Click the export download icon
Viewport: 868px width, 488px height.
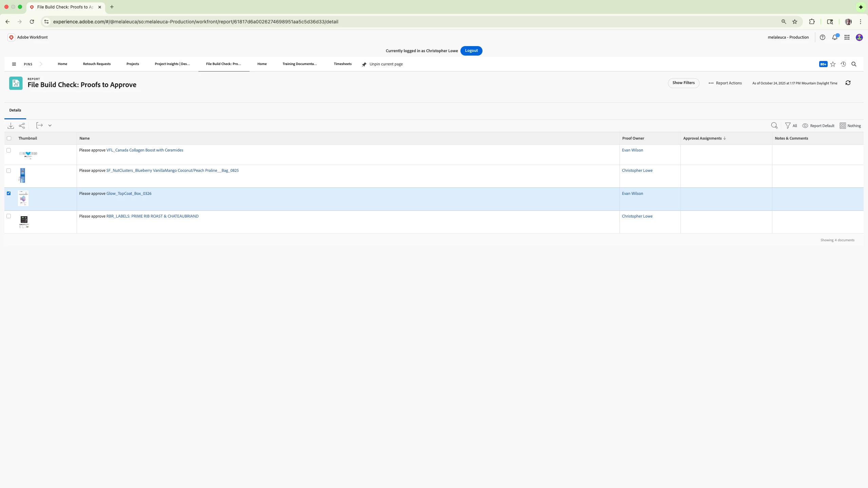(x=11, y=126)
